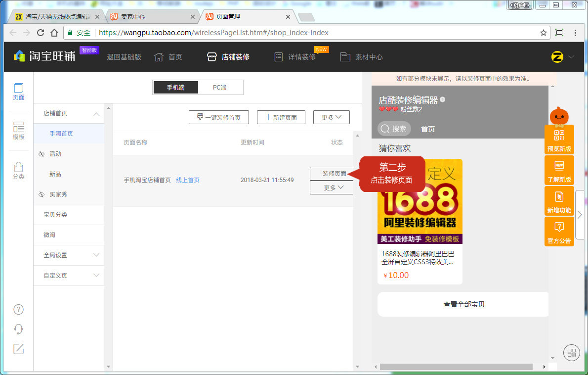The height and width of the screenshot is (375, 588).
Task: Click the 淘宝旺铺 logo
Action: (44, 56)
